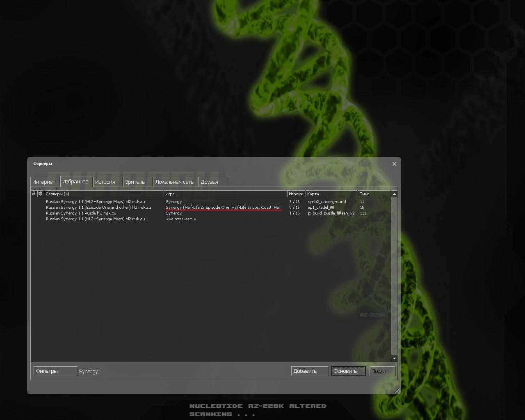Click the Добавить button
This screenshot has height=420, width=525.
point(310,371)
